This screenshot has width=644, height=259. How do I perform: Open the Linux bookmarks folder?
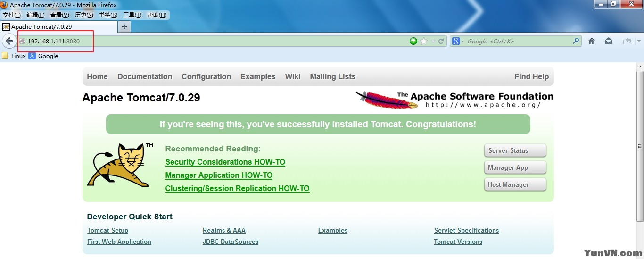14,56
